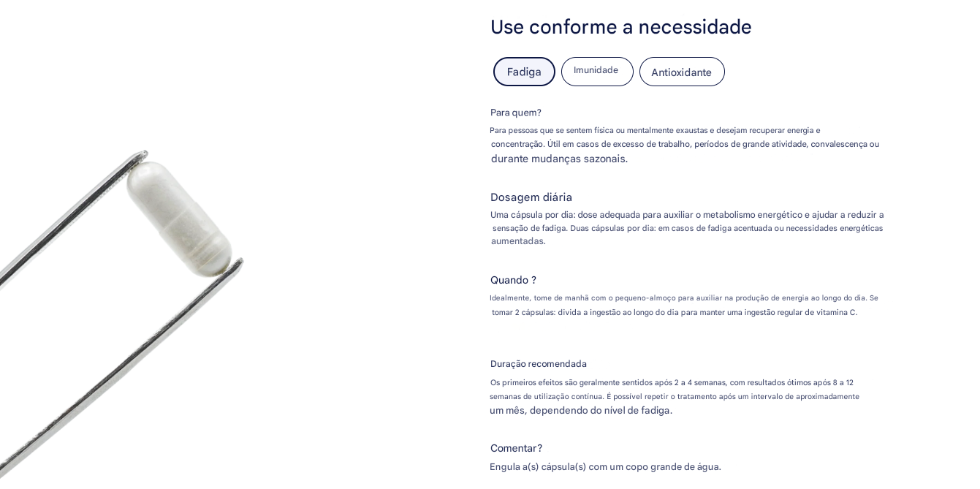Viewport: 980px width, 489px height.
Task: Click the 'Para quem?' heading
Action: pos(516,113)
